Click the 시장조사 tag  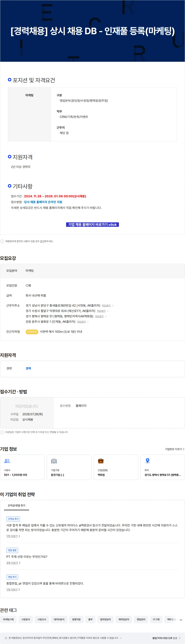point(42,619)
